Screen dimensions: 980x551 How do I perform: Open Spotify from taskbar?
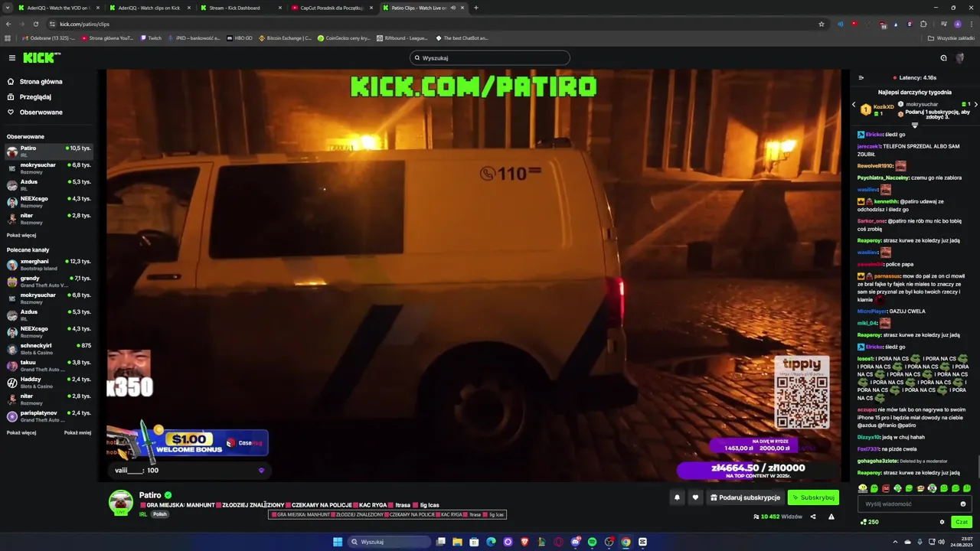coord(592,542)
